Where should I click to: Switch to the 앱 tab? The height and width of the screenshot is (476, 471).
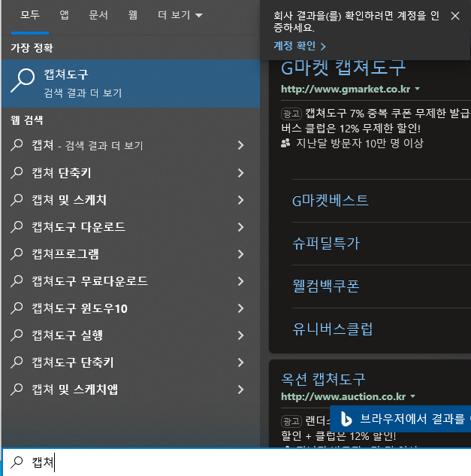(x=64, y=15)
